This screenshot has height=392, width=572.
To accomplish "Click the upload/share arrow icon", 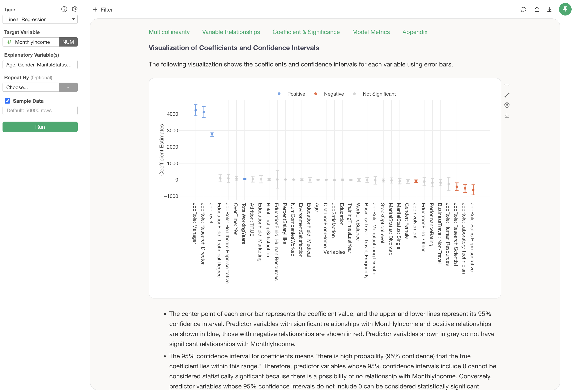I will pyautogui.click(x=537, y=10).
